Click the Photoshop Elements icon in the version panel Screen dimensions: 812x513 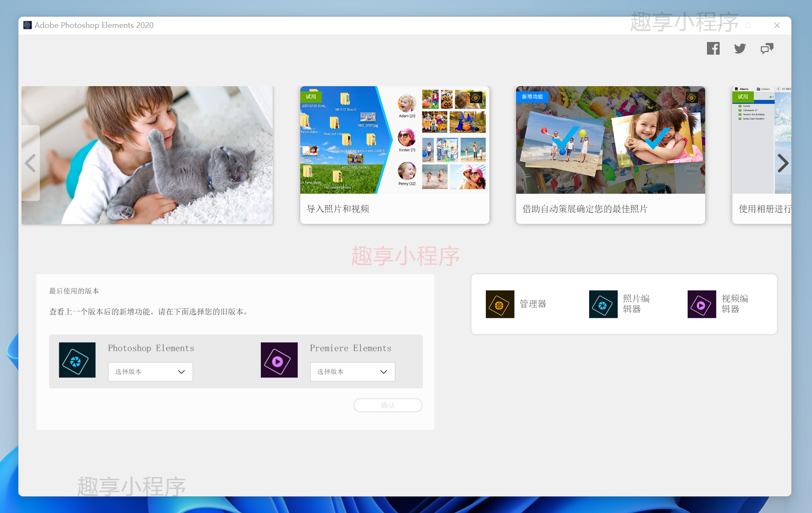(77, 360)
